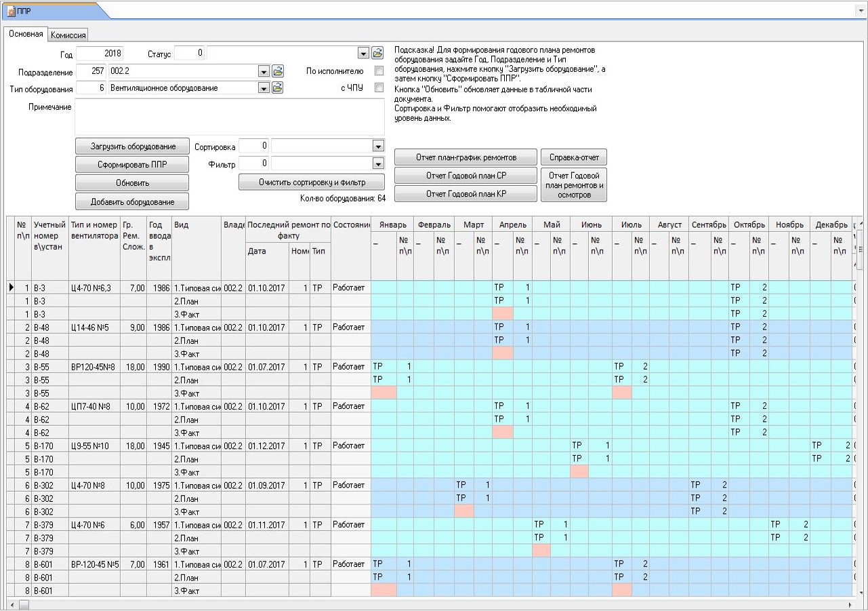Toggle the По исполнителю checkbox
The width and height of the screenshot is (868, 611).
379,71
